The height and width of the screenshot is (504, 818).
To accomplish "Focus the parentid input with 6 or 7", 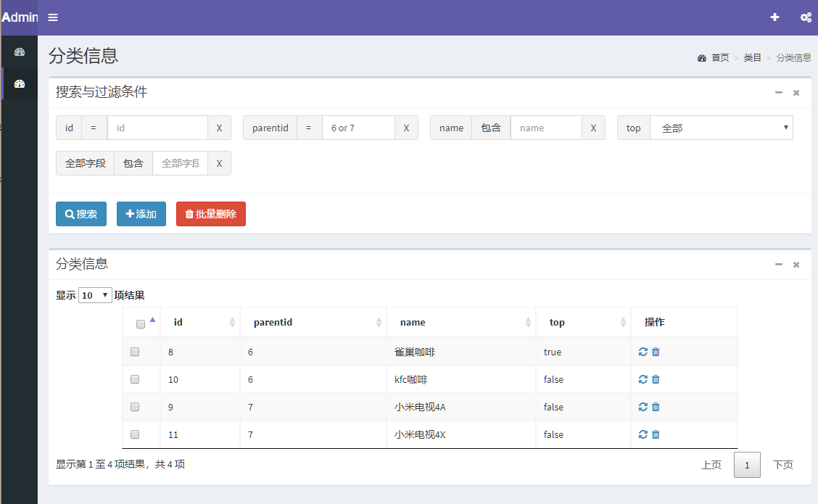I will pos(358,128).
